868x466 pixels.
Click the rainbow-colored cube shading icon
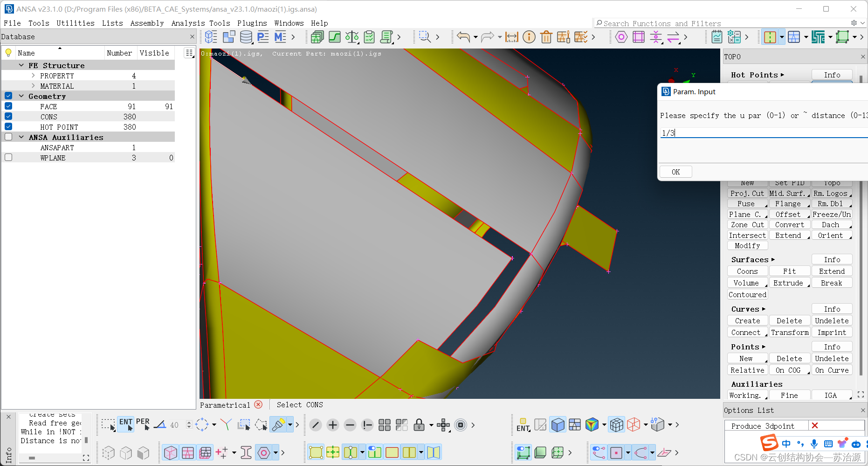(592, 425)
